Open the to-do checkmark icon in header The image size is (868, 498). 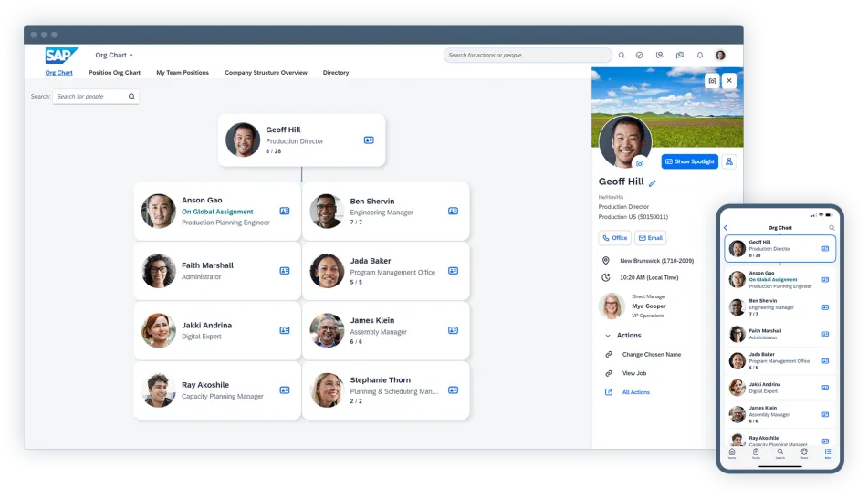(639, 55)
